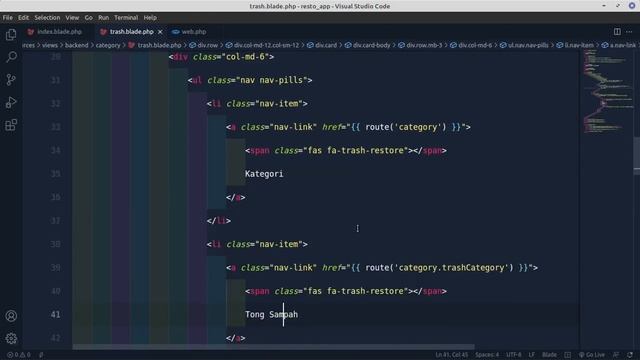640x360 pixels.
Task: Click the feedback icon in status bar
Action: (x=616, y=355)
